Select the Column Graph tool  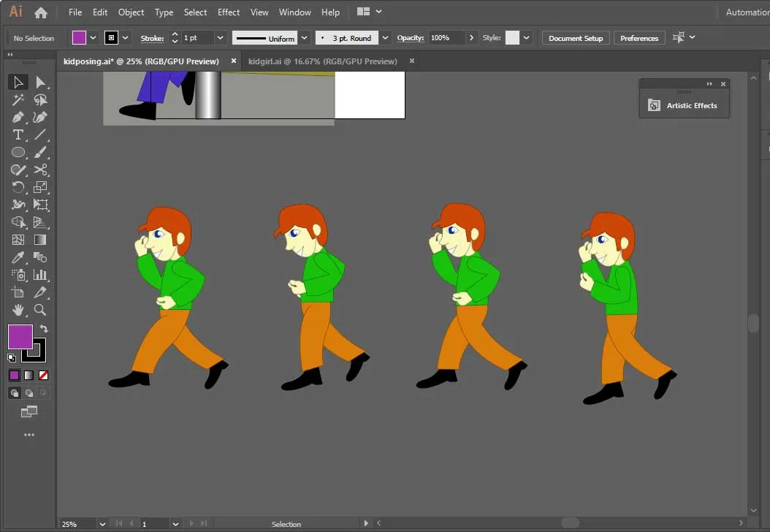(40, 275)
